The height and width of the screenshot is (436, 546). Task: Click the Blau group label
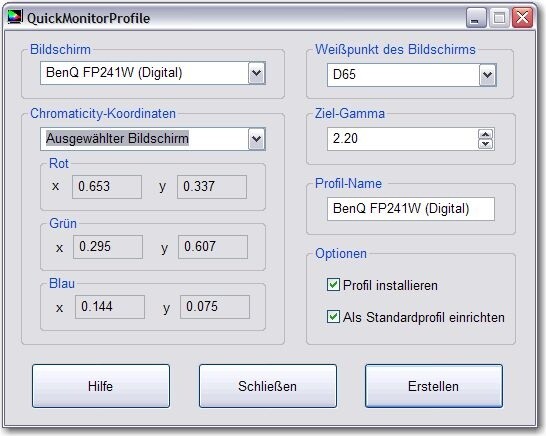(62, 283)
